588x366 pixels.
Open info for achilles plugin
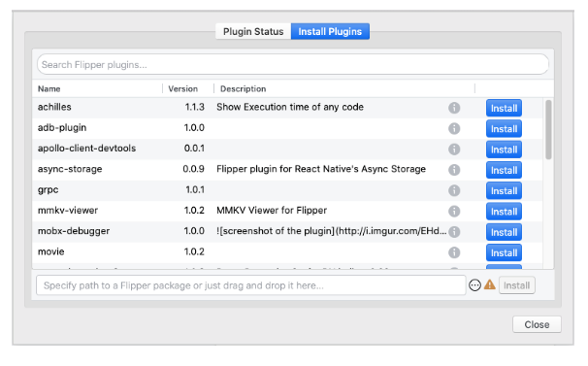[454, 108]
